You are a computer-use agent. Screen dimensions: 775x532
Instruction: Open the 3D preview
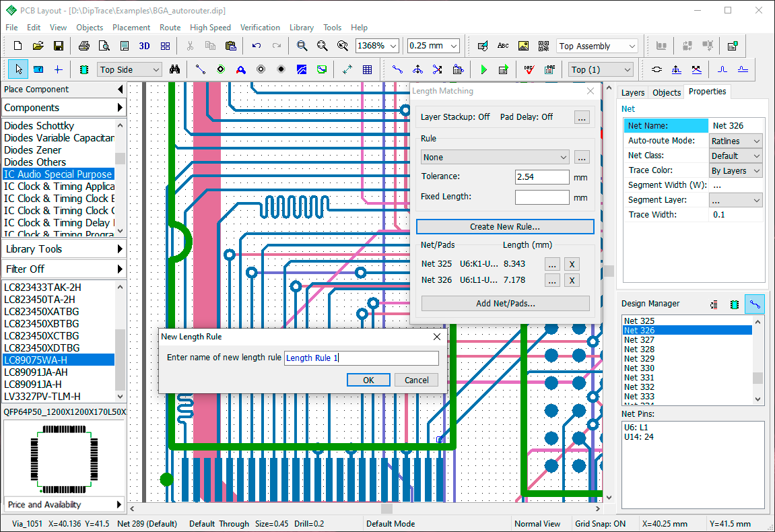pos(144,46)
